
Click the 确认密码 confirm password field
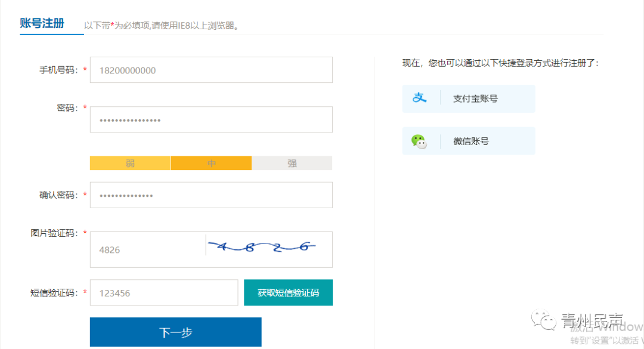(x=210, y=194)
